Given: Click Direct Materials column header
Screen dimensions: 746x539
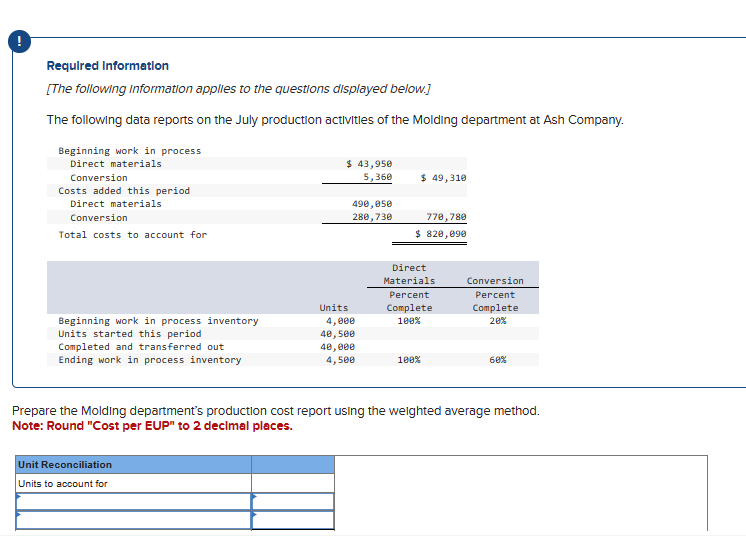Looking at the screenshot, I should [x=409, y=274].
